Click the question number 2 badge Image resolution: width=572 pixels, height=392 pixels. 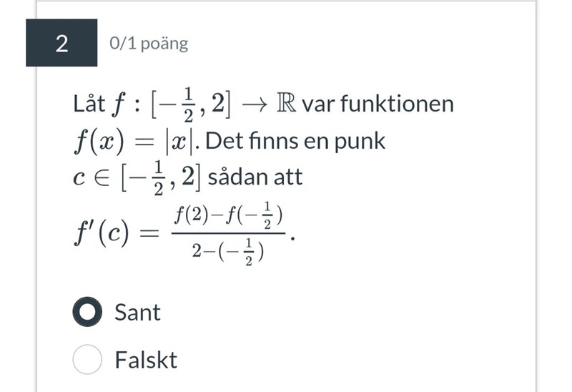click(61, 44)
